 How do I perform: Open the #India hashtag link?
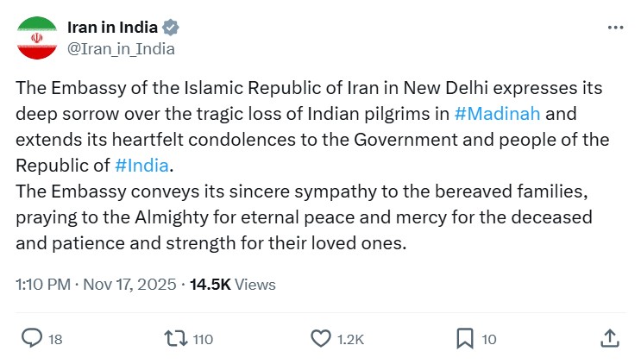(141, 164)
